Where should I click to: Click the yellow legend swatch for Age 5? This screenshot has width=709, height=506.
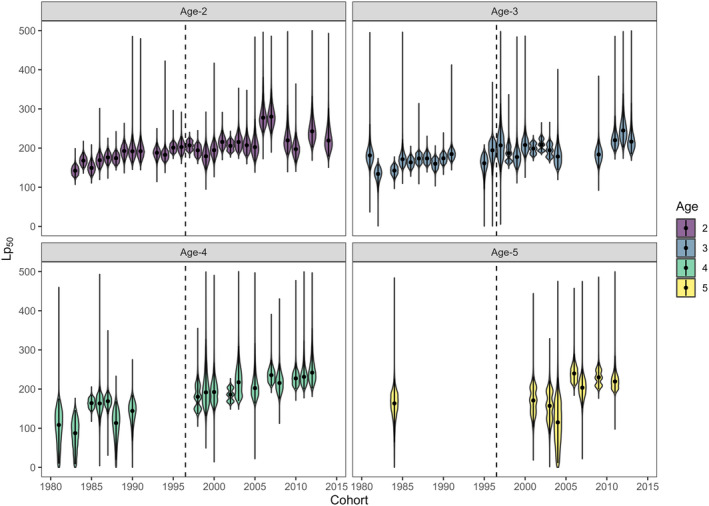(685, 288)
